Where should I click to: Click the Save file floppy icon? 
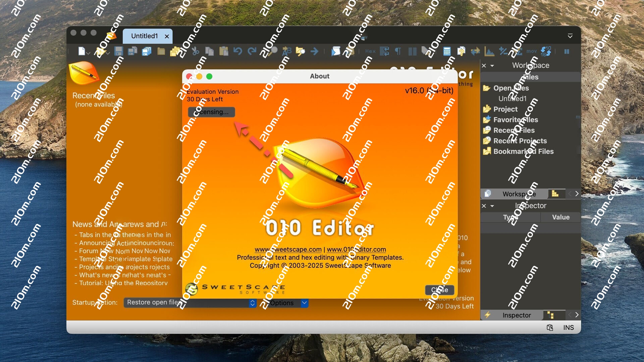click(118, 51)
